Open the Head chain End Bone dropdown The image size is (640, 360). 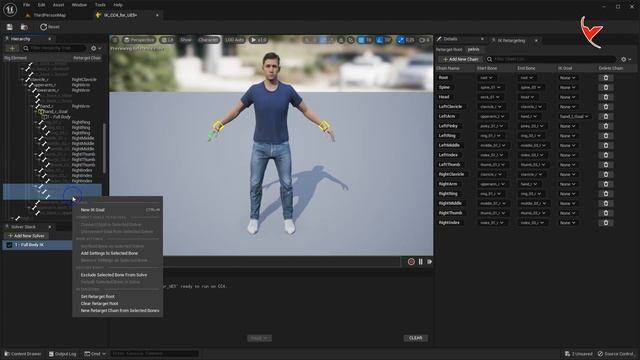click(x=527, y=97)
